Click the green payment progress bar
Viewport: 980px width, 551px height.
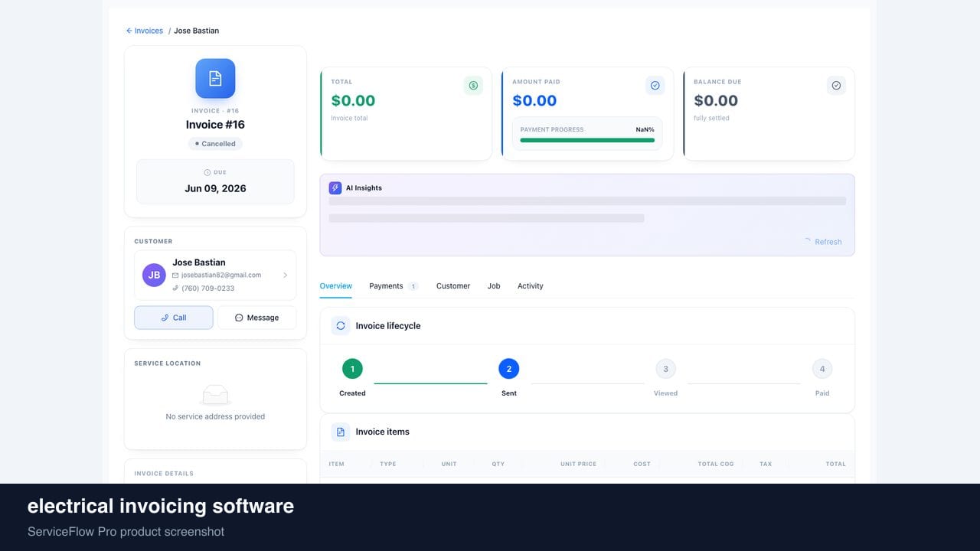[587, 140]
